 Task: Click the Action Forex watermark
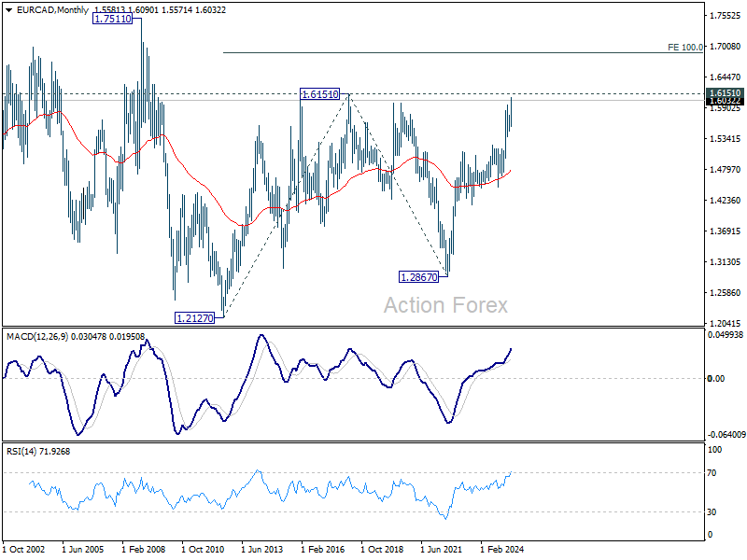pyautogui.click(x=446, y=305)
